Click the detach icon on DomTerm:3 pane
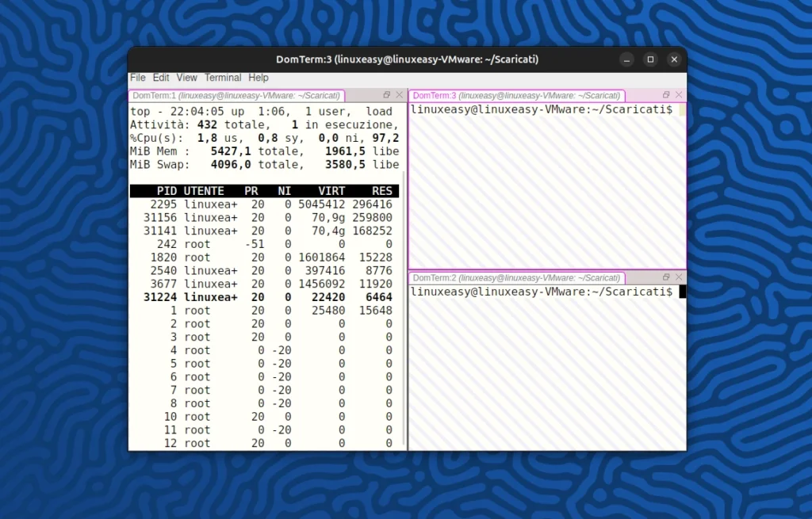 665,95
